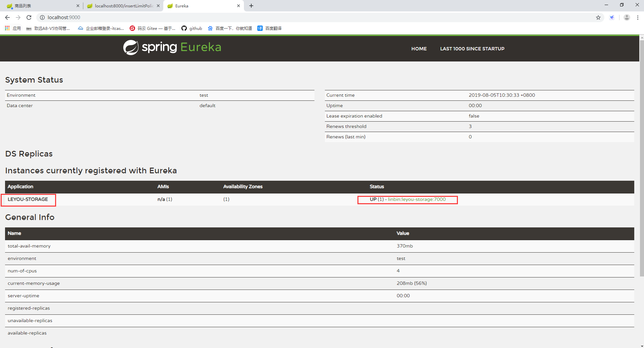
Task: Minimize the Chrome window
Action: [x=606, y=5]
